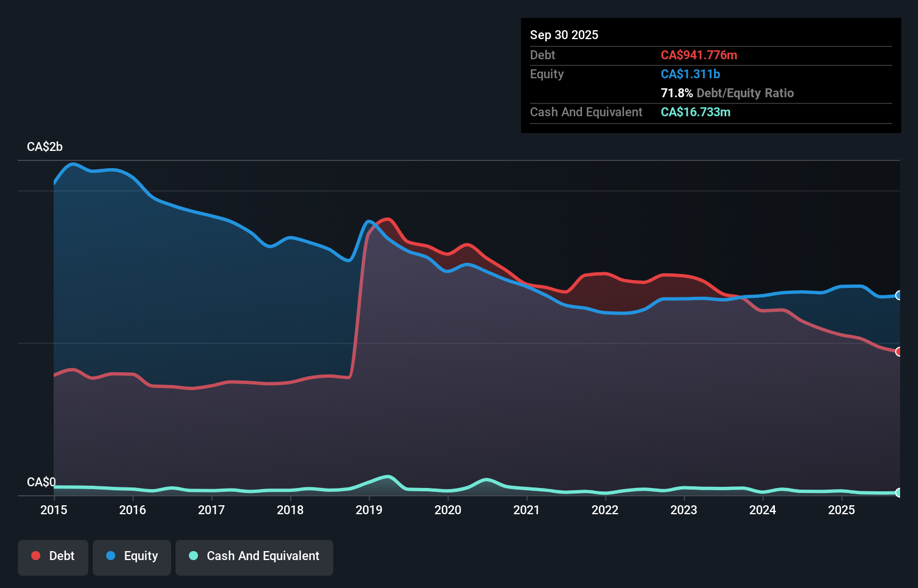
Task: Select the Equity endpoint marker on the chart
Action: coord(898,295)
